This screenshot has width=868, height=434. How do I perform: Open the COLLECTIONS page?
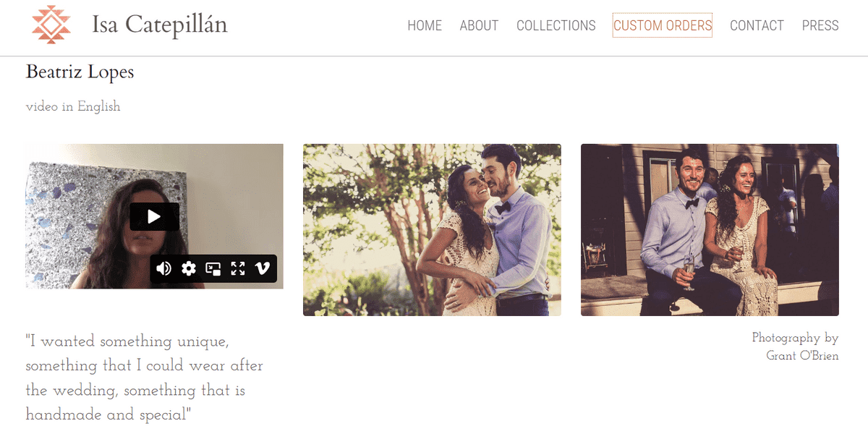pyautogui.click(x=556, y=25)
